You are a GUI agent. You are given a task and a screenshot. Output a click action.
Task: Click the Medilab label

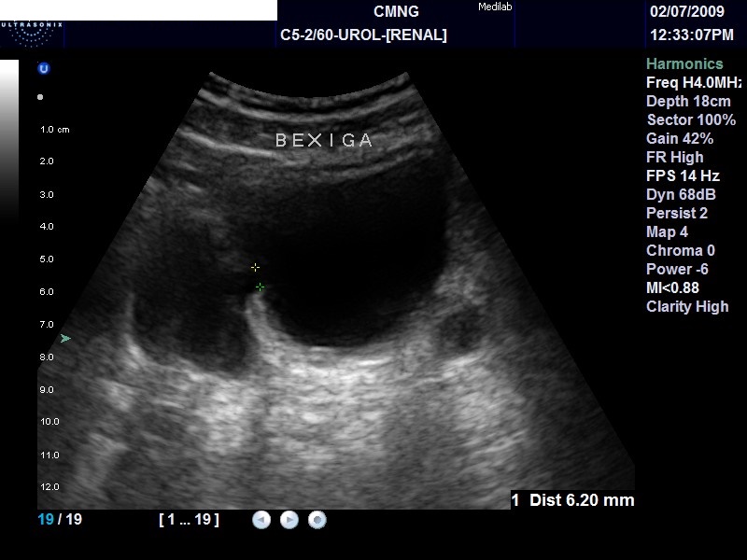point(495,7)
